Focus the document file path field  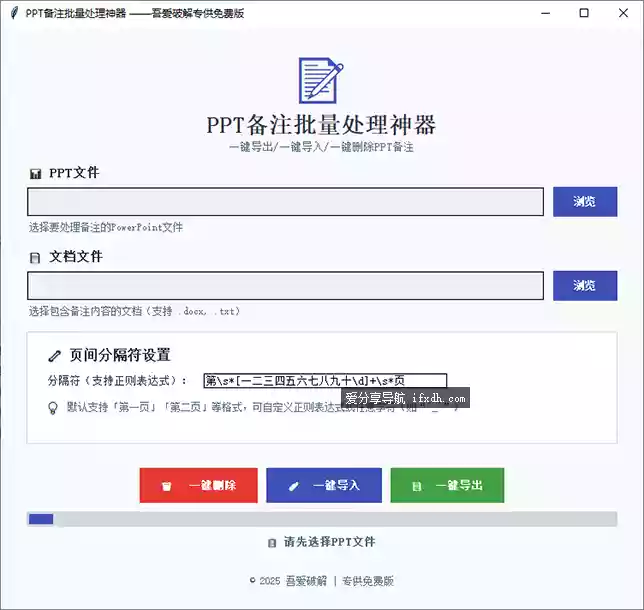coord(285,285)
